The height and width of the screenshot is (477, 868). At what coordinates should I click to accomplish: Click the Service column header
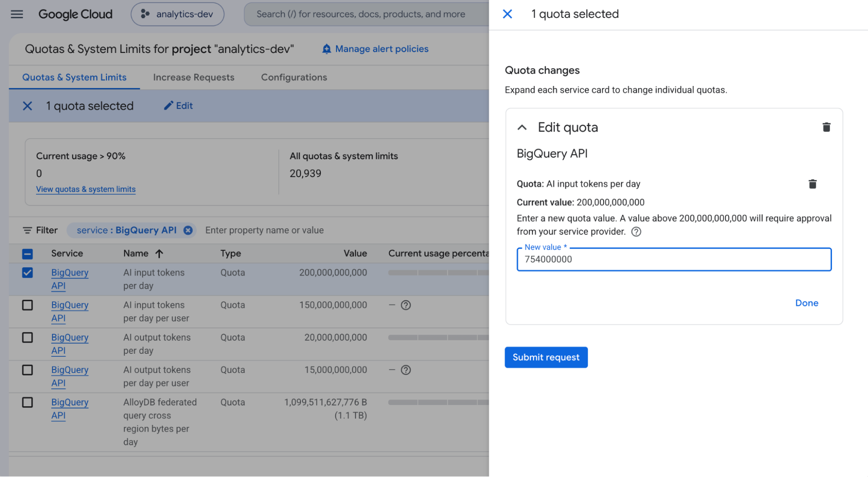(67, 253)
